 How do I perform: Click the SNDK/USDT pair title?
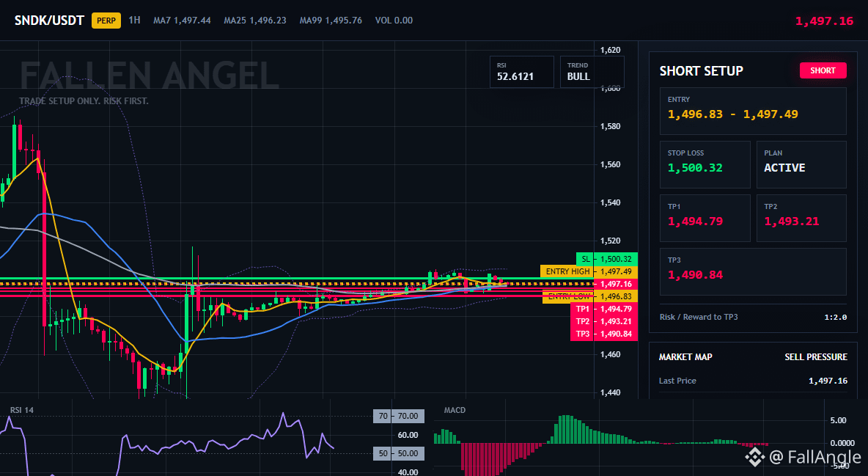coord(48,21)
